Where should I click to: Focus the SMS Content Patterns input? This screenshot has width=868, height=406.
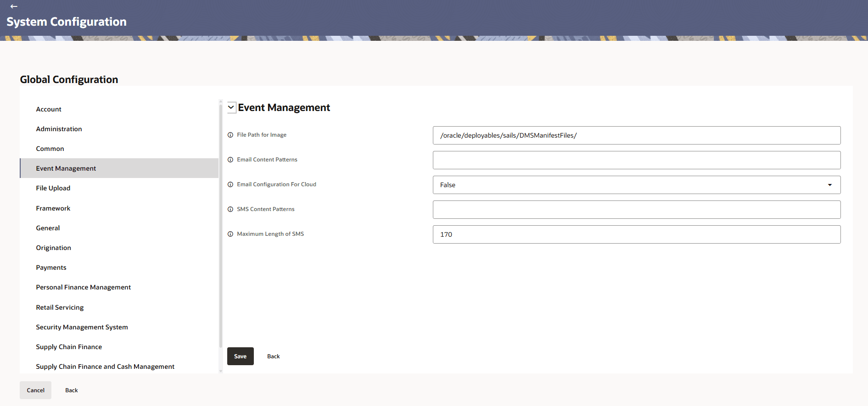(637, 210)
